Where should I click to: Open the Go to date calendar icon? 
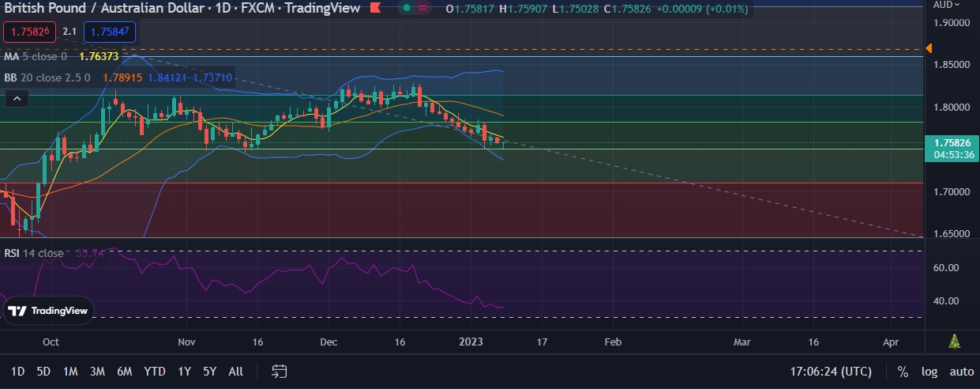(280, 371)
